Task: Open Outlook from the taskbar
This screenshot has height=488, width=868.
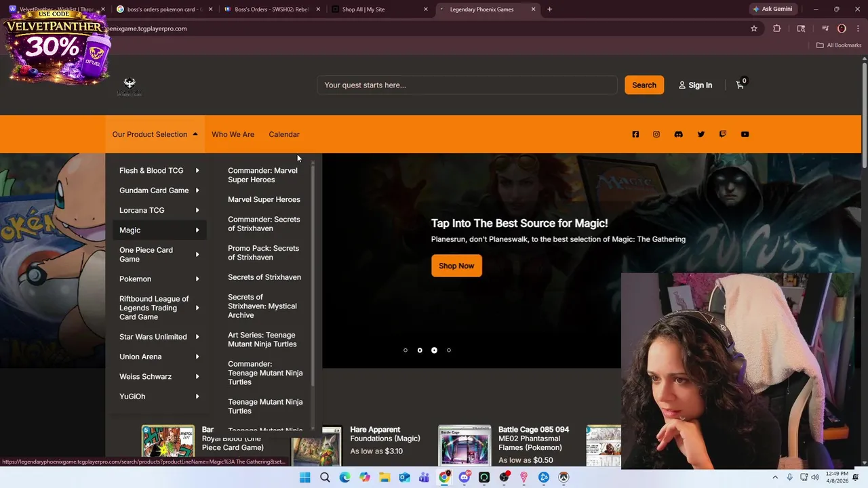Action: click(x=404, y=477)
